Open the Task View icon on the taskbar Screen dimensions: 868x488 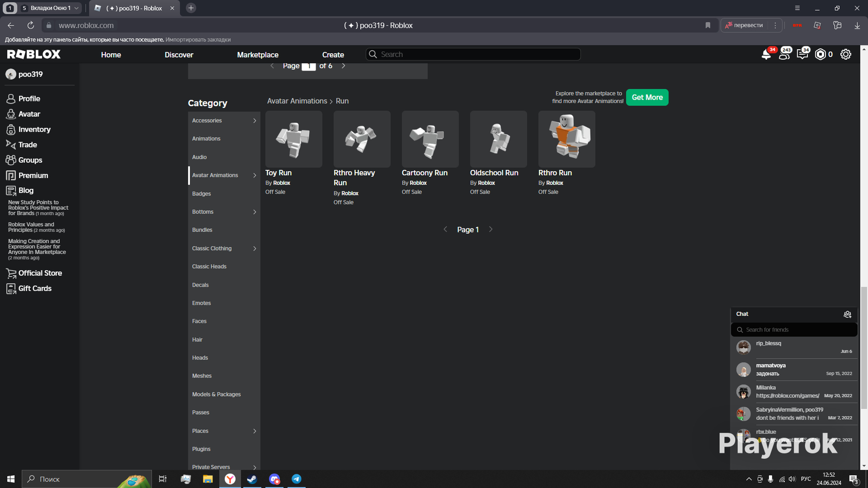coord(163,479)
